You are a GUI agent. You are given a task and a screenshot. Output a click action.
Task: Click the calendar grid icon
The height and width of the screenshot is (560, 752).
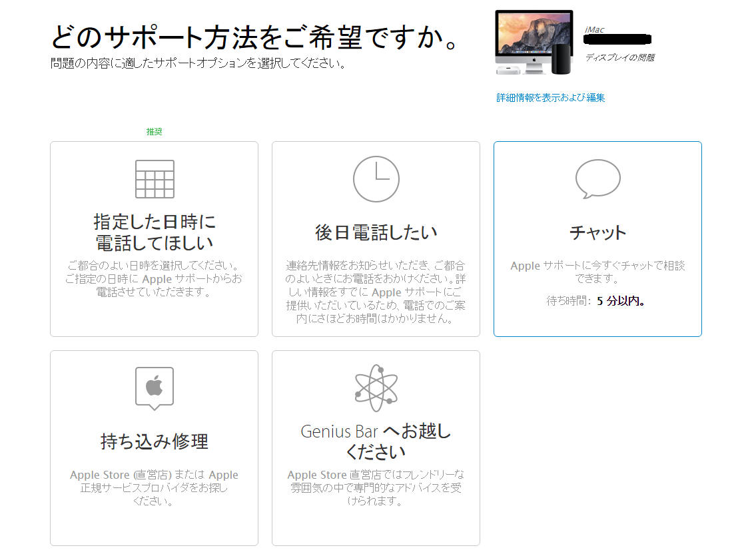point(155,179)
